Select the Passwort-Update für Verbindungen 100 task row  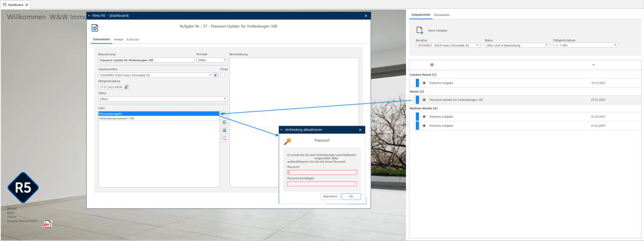(525, 100)
